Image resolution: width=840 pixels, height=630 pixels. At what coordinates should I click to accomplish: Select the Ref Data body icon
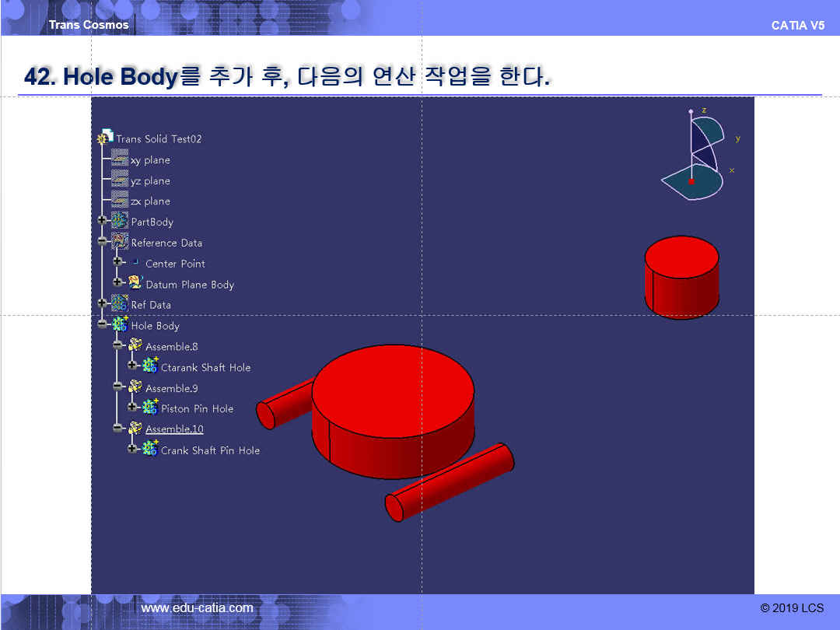tap(120, 304)
